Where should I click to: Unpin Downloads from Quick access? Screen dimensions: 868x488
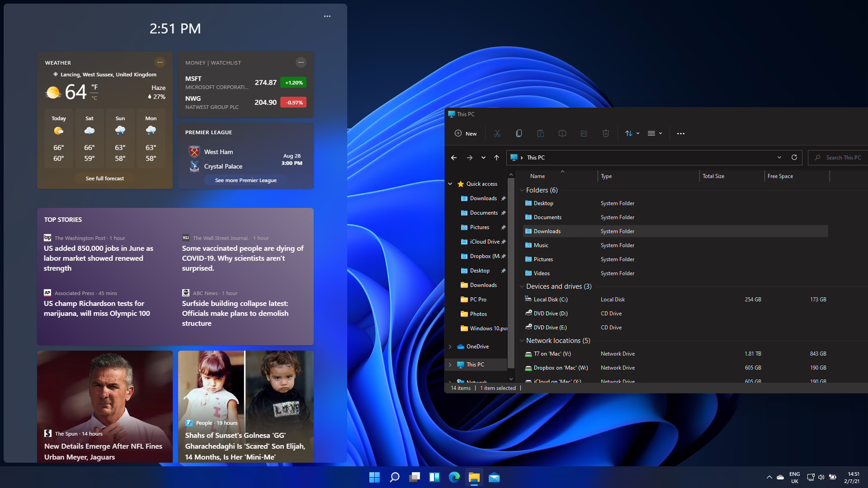(x=504, y=198)
